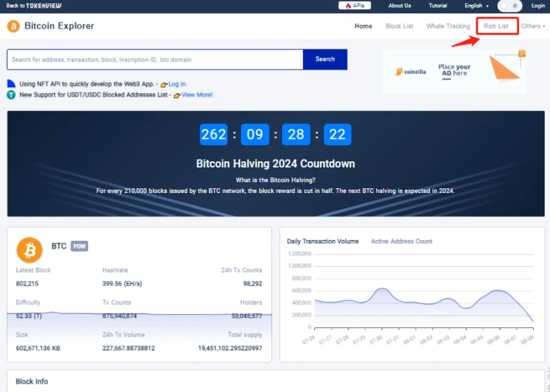Click the View More! link

click(197, 95)
